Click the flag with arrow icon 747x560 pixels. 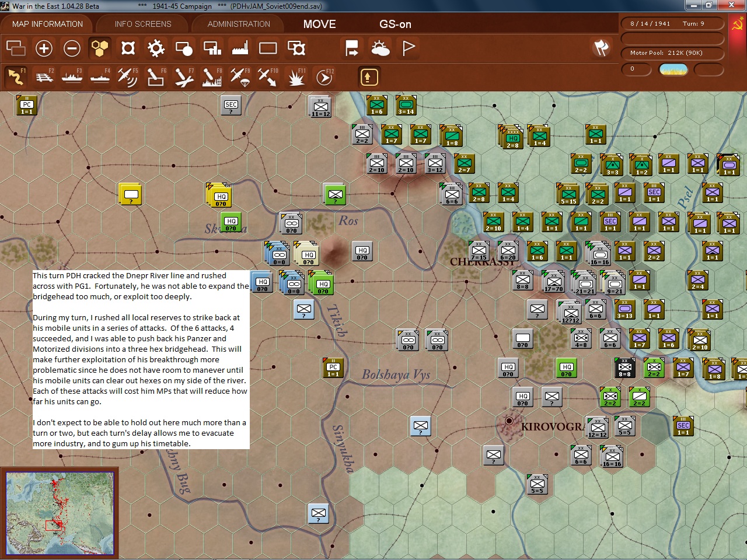352,48
